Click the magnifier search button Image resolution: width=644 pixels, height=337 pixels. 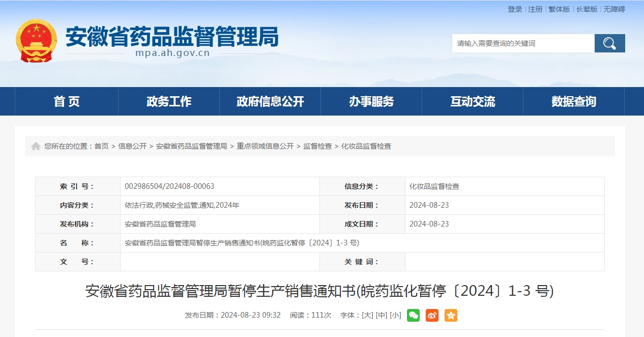point(609,43)
